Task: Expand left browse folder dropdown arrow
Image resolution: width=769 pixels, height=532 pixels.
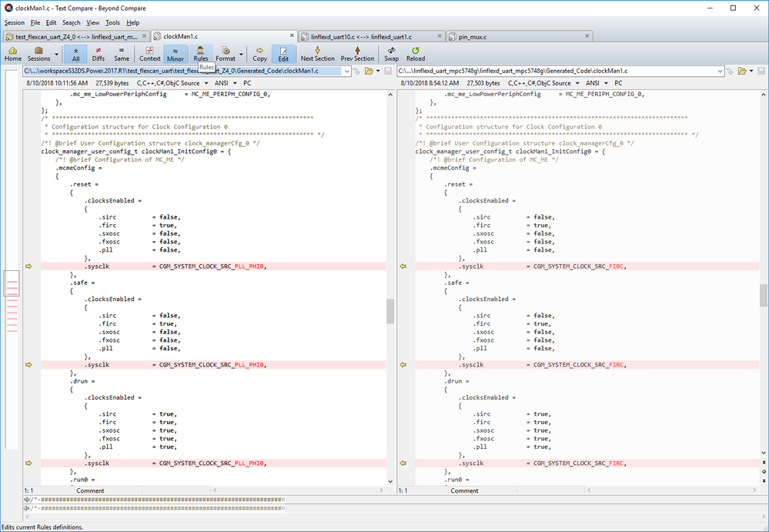Action: [x=378, y=71]
